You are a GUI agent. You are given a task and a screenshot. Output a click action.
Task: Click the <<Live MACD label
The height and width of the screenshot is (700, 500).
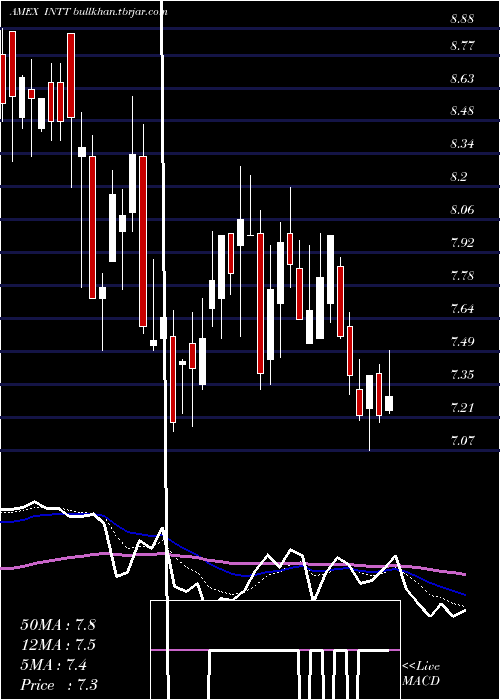(x=421, y=674)
